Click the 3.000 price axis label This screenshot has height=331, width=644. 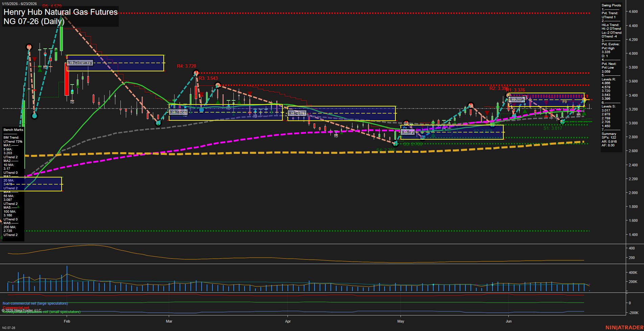[633, 123]
